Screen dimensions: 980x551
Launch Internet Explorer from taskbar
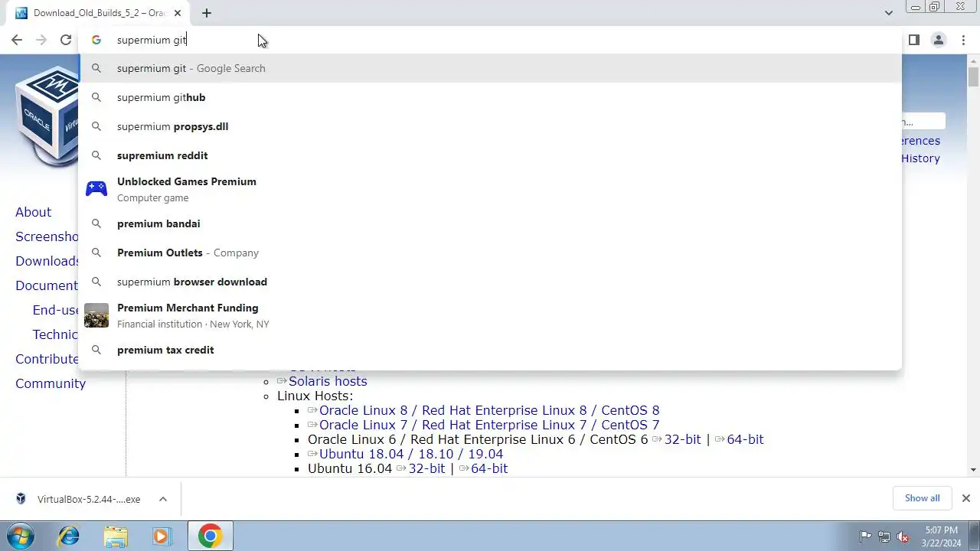(69, 536)
